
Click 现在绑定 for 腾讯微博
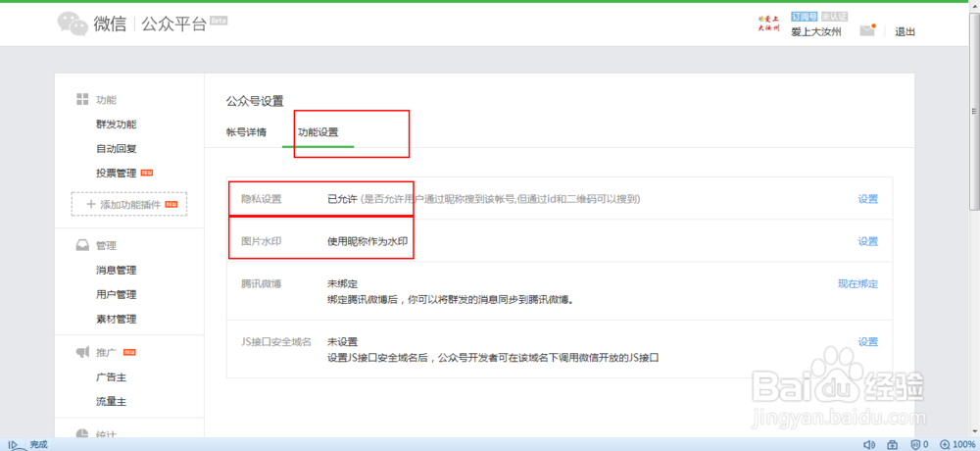pos(857,284)
